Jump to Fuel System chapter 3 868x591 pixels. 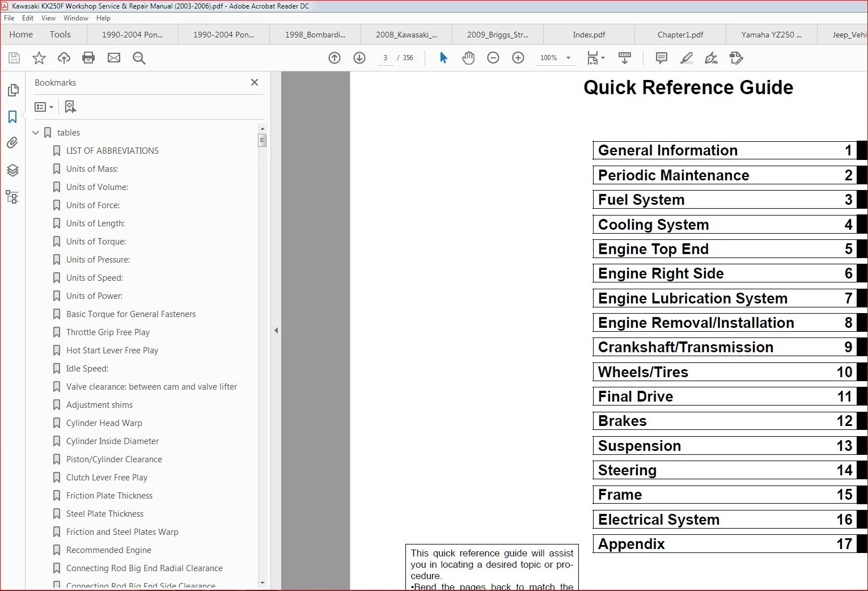pos(725,200)
